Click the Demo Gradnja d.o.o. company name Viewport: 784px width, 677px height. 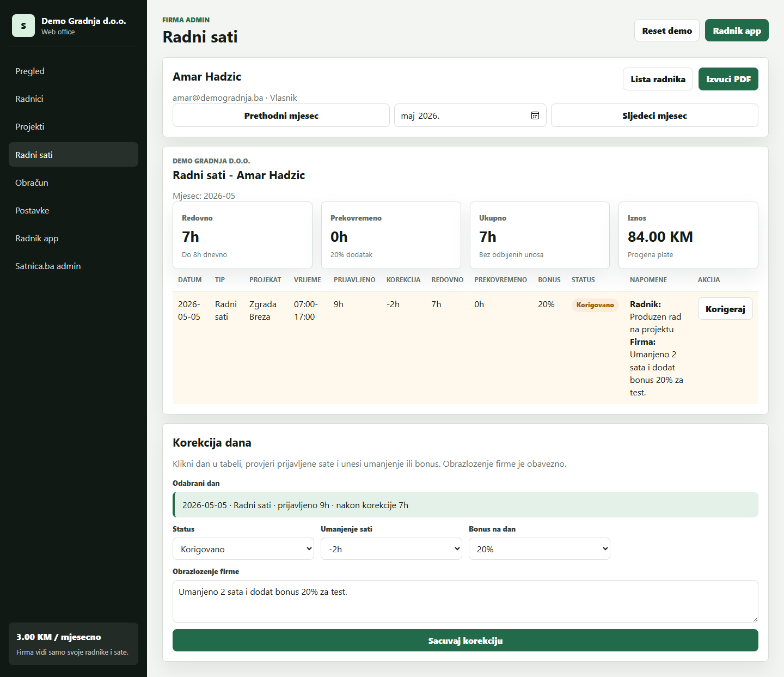[84, 21]
